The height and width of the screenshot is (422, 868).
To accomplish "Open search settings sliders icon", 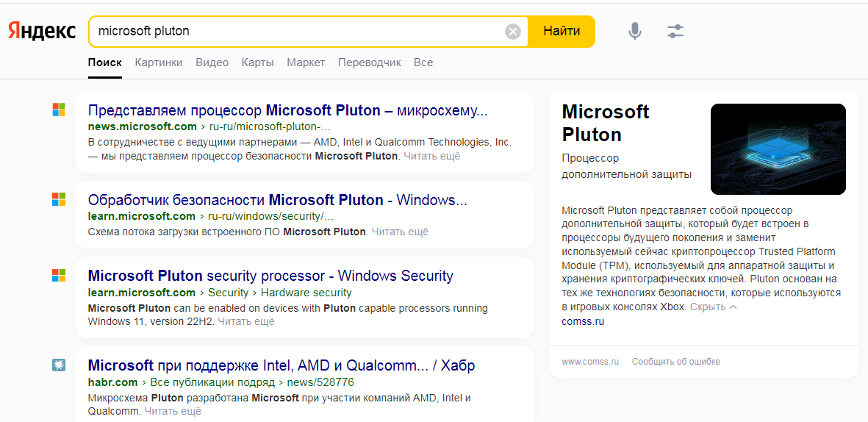I will point(675,31).
